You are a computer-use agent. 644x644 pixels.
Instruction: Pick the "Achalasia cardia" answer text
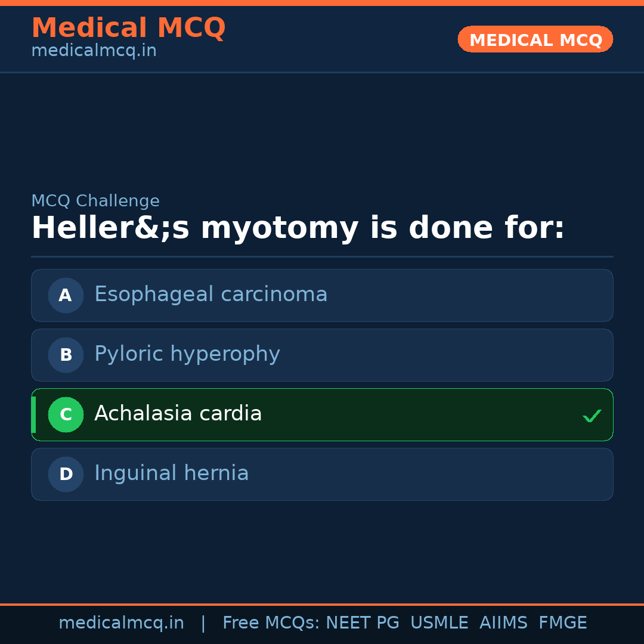click(x=178, y=414)
